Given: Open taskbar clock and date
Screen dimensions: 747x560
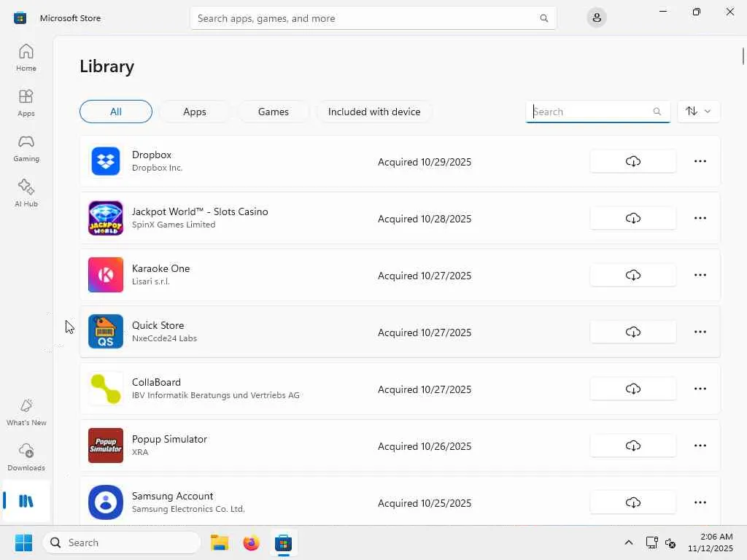Looking at the screenshot, I should click(x=711, y=542).
